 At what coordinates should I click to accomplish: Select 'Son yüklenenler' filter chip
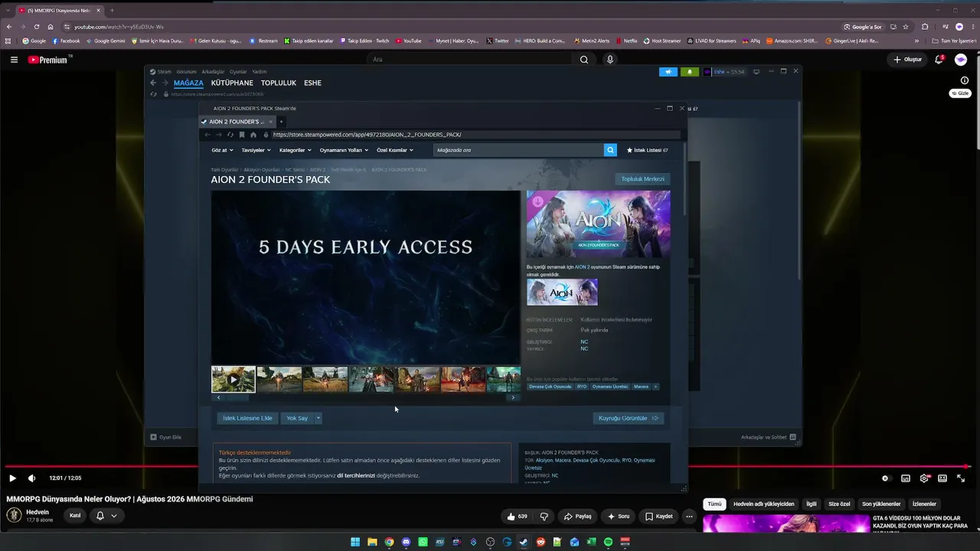pos(881,504)
